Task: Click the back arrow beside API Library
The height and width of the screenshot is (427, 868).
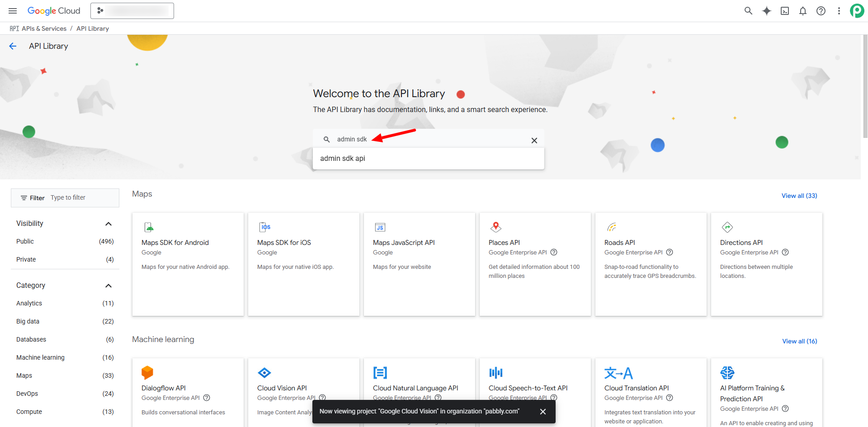Action: coord(13,46)
